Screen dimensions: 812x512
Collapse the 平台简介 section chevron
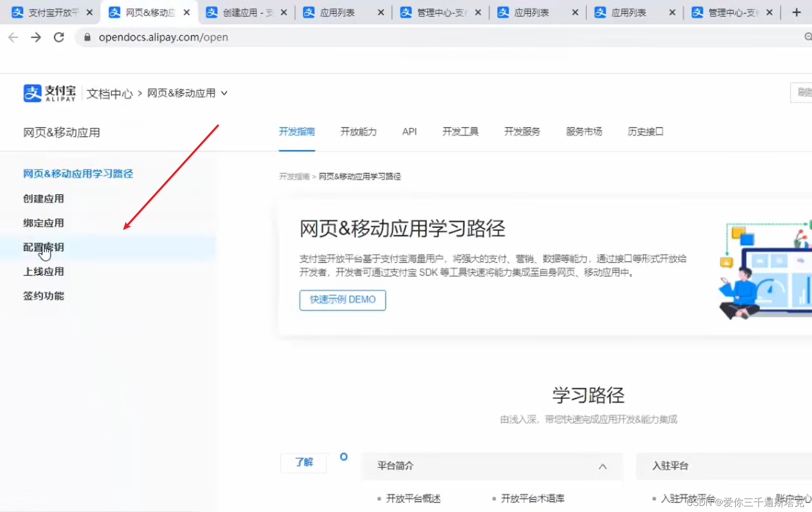[x=603, y=466]
